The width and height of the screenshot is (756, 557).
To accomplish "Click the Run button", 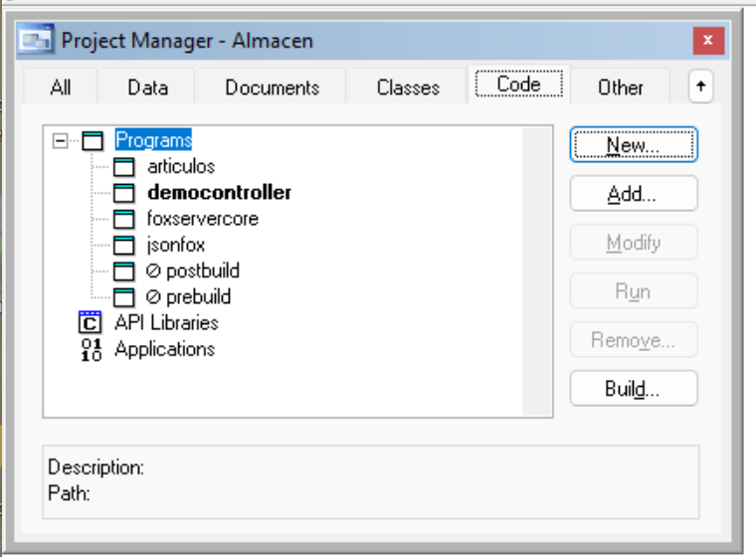I will (x=634, y=290).
